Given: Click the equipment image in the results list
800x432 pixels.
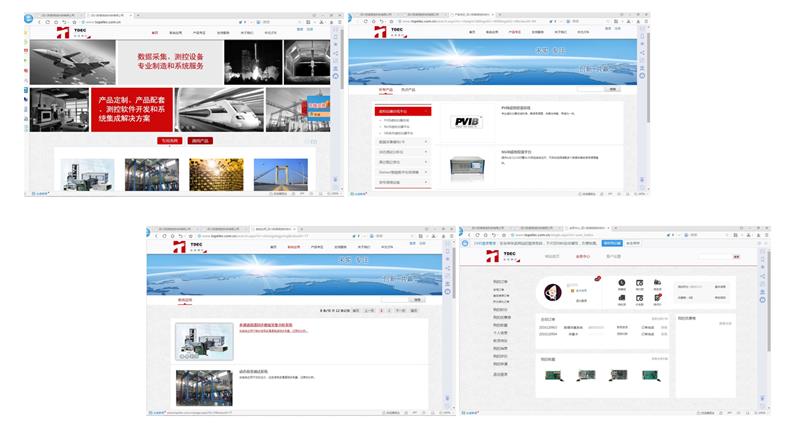Looking at the screenshot, I should [x=204, y=341].
